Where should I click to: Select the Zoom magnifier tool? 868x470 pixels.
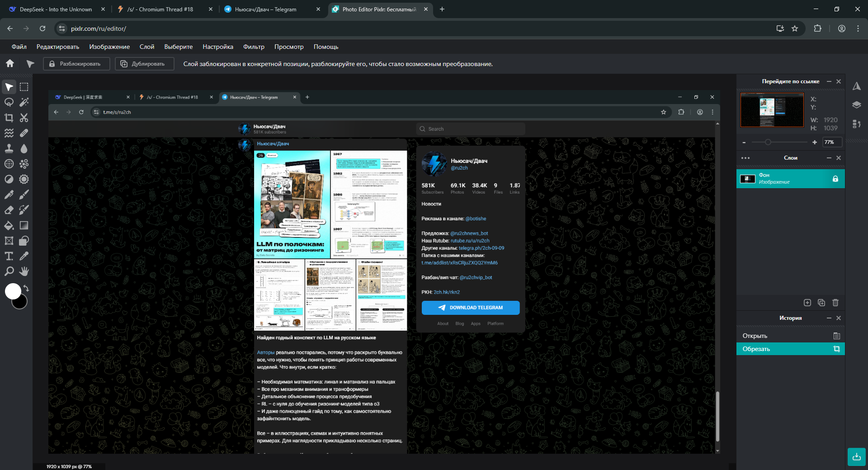pos(9,271)
